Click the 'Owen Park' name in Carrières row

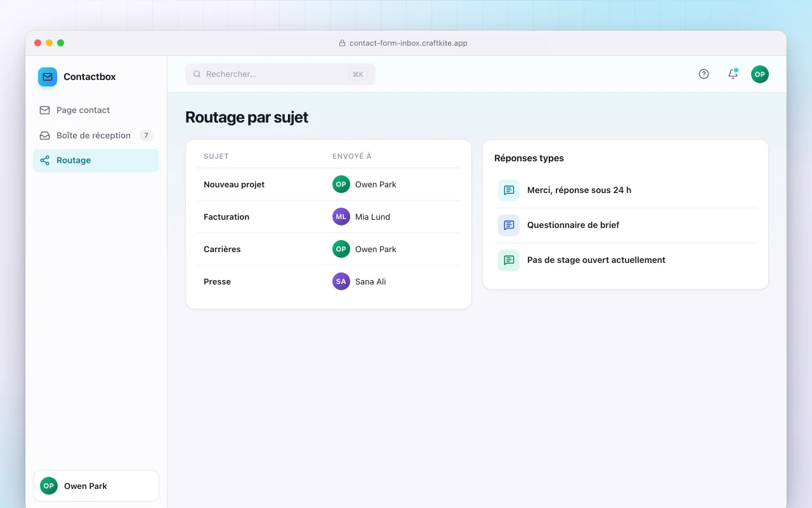tap(376, 249)
